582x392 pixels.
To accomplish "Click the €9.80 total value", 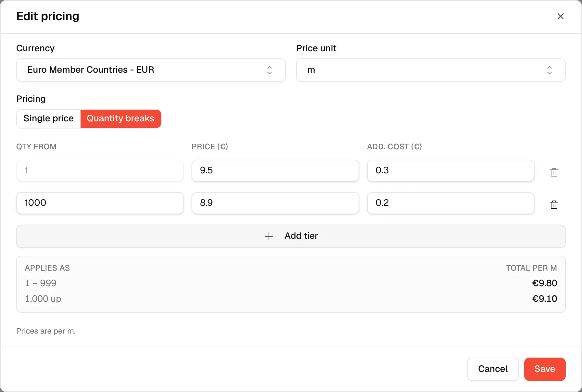I will (x=545, y=283).
